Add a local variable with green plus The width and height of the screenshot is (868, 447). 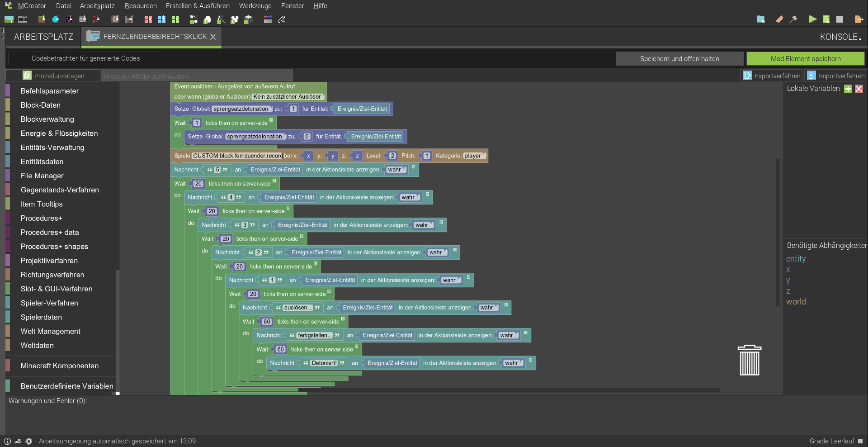tap(848, 89)
